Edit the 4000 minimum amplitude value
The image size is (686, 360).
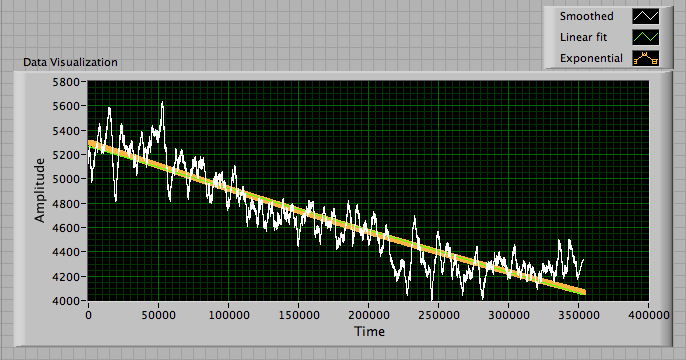[66, 301]
